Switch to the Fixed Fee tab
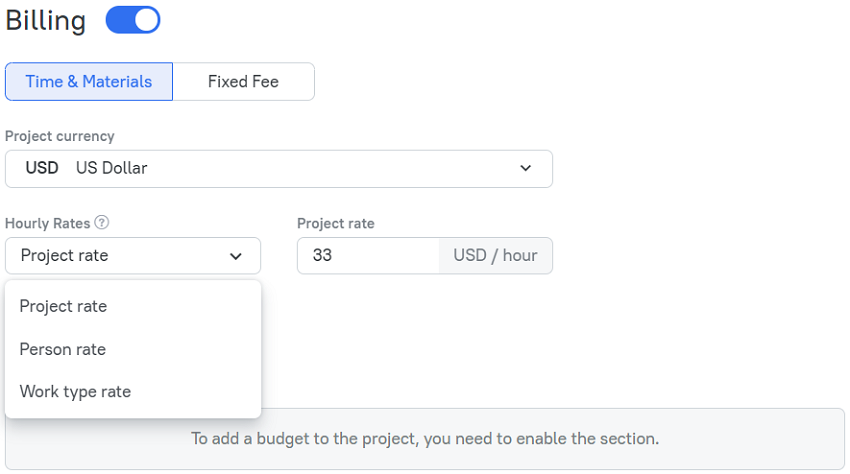This screenshot has height=474, width=850. [243, 81]
